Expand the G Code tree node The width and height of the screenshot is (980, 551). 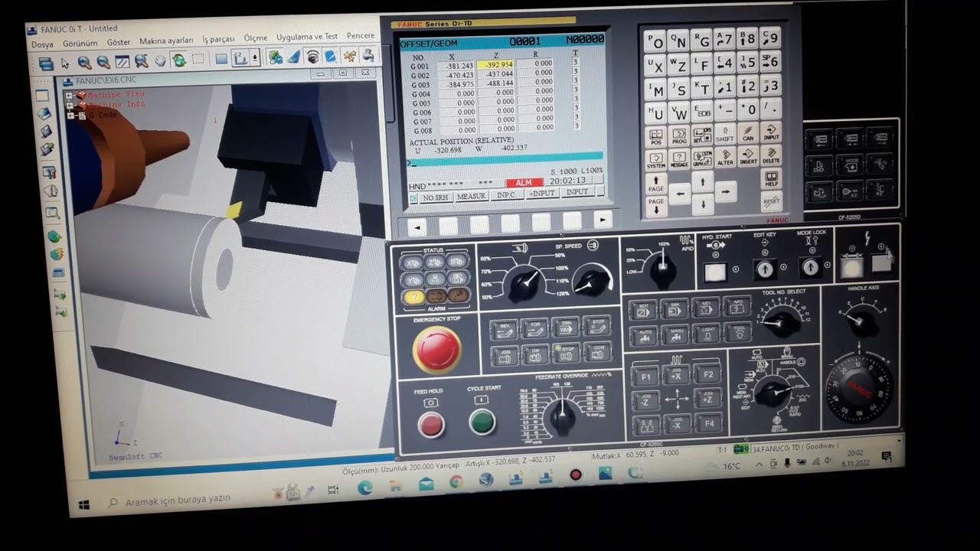[x=70, y=116]
